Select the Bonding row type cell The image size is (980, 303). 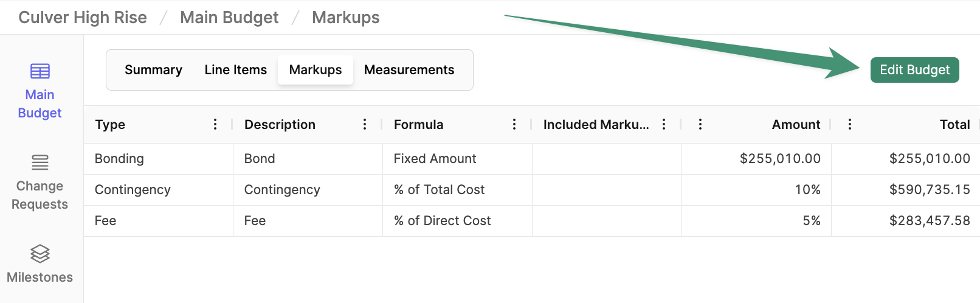tap(159, 159)
